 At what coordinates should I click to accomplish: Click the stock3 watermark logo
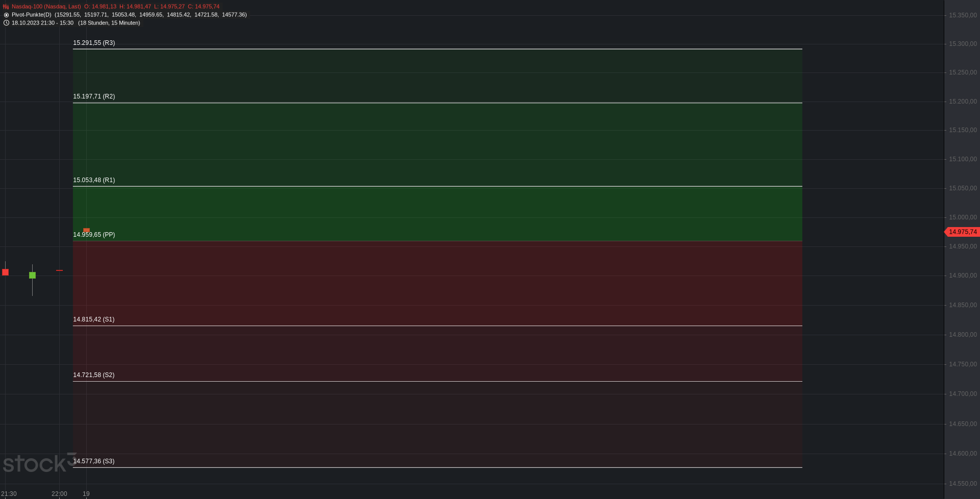[39, 463]
